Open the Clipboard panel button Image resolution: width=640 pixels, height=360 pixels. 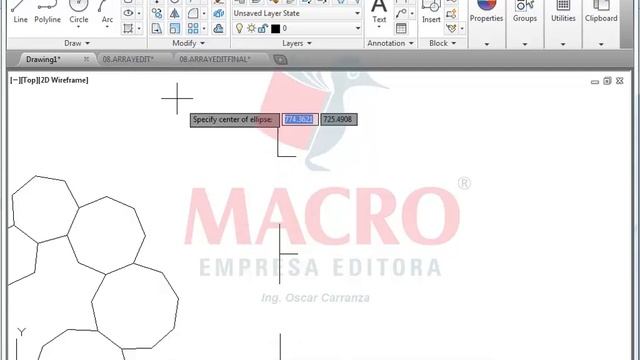coord(601,11)
